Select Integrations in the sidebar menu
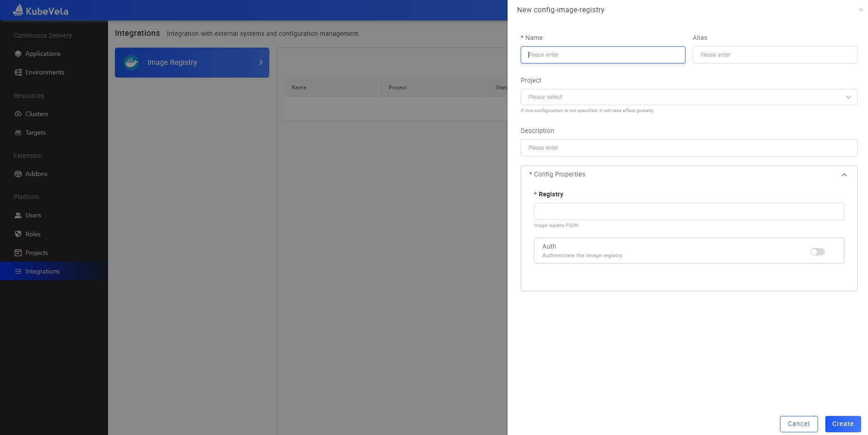The width and height of the screenshot is (868, 435). (x=42, y=271)
